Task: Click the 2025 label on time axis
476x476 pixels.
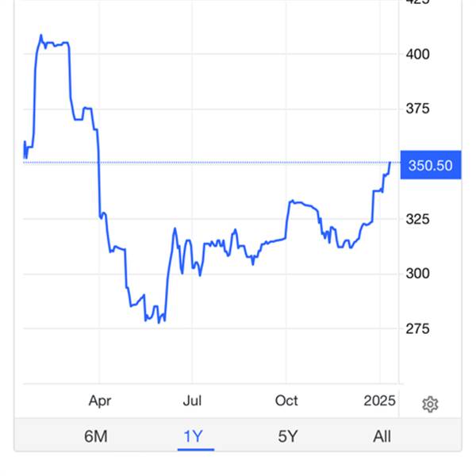Action: tap(379, 401)
